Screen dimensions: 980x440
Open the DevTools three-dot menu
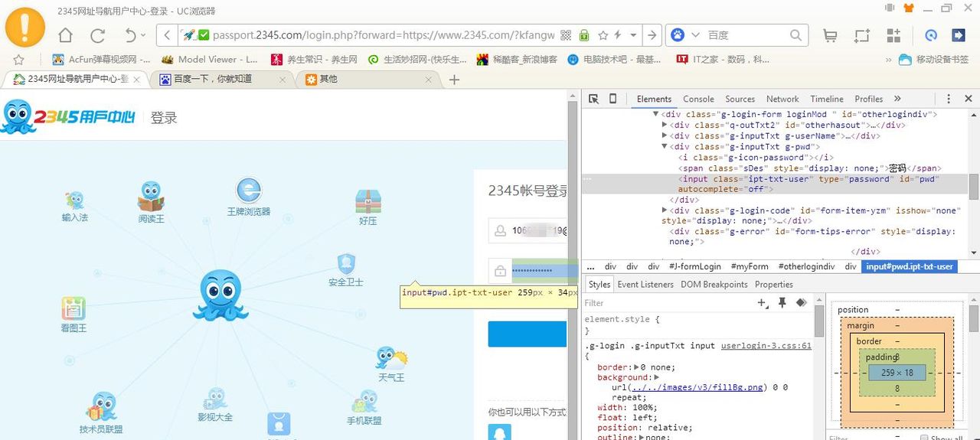point(949,99)
